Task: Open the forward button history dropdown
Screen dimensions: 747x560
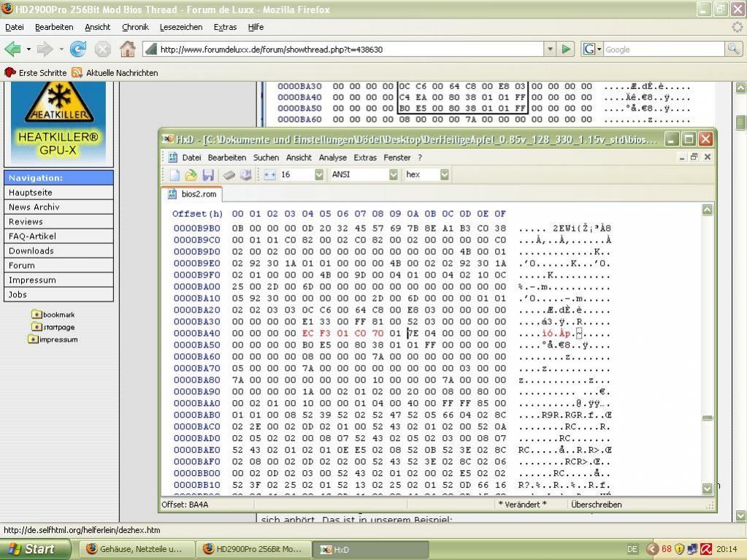Action: (61, 49)
